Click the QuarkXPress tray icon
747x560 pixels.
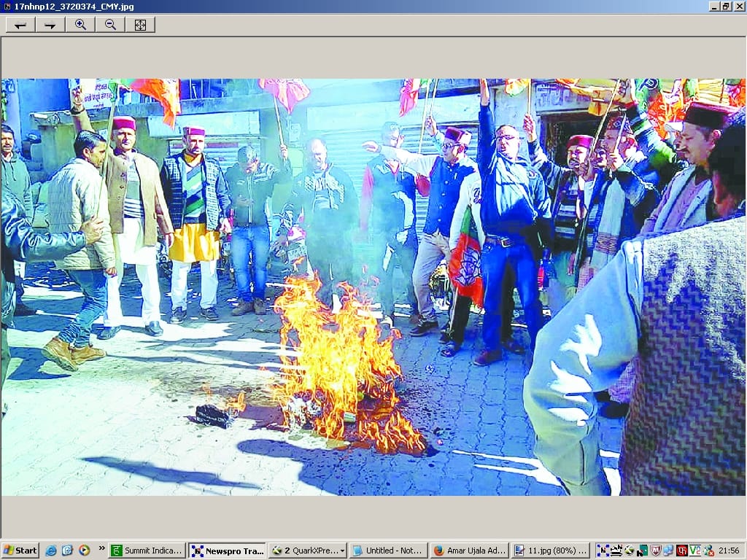(630, 551)
